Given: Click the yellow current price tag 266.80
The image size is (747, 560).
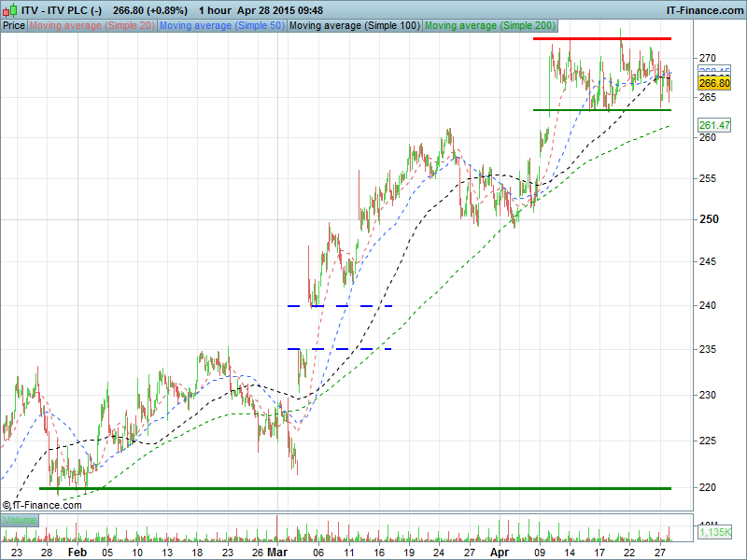Looking at the screenshot, I should [713, 83].
